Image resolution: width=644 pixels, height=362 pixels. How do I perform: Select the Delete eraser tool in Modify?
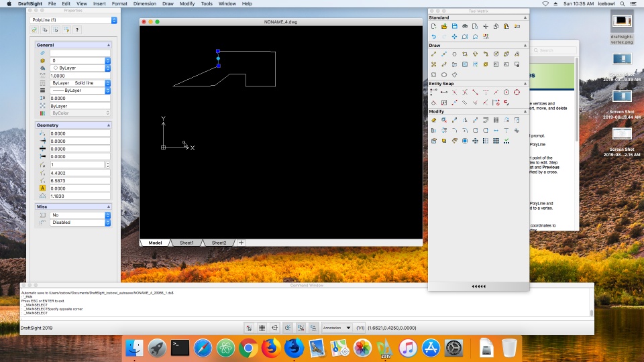(x=434, y=120)
